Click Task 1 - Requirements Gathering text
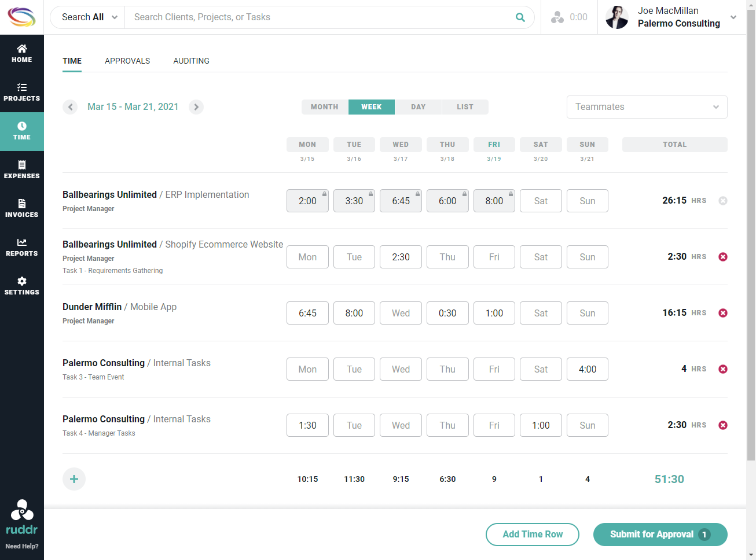 point(112,271)
